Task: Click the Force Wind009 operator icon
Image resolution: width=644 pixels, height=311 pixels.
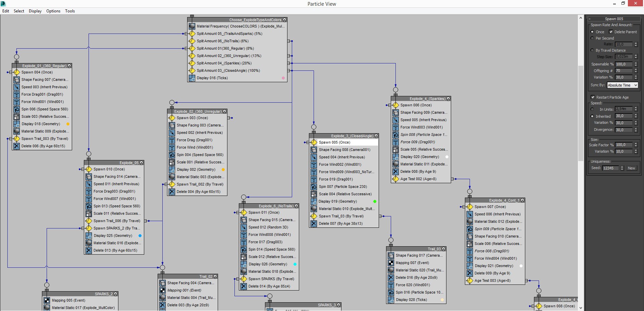Action: click(x=314, y=172)
